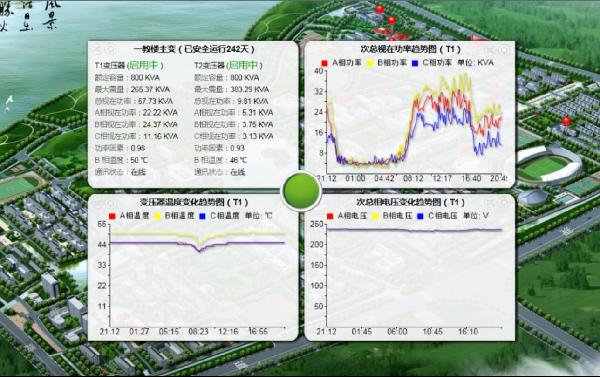Toggle the A相温度 legend entry
Viewport: 600px width, 377px height.
[129, 216]
